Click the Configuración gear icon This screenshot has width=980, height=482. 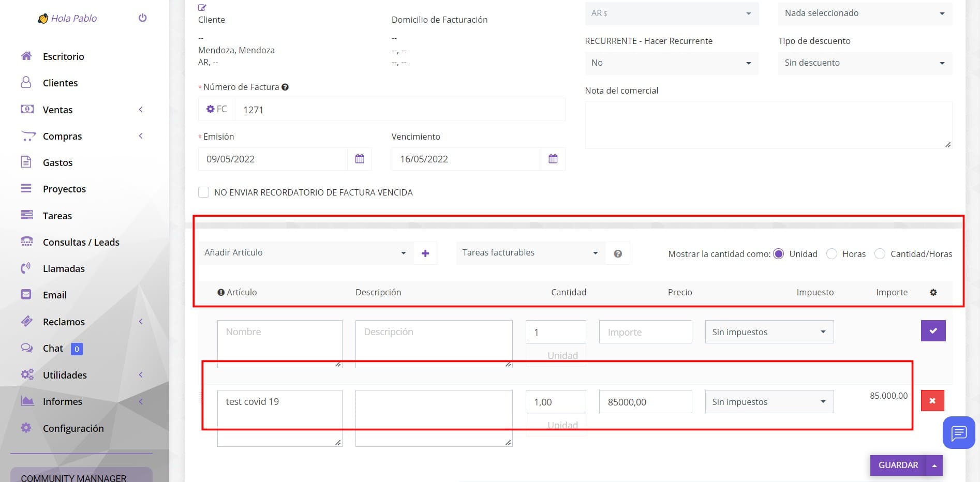26,428
